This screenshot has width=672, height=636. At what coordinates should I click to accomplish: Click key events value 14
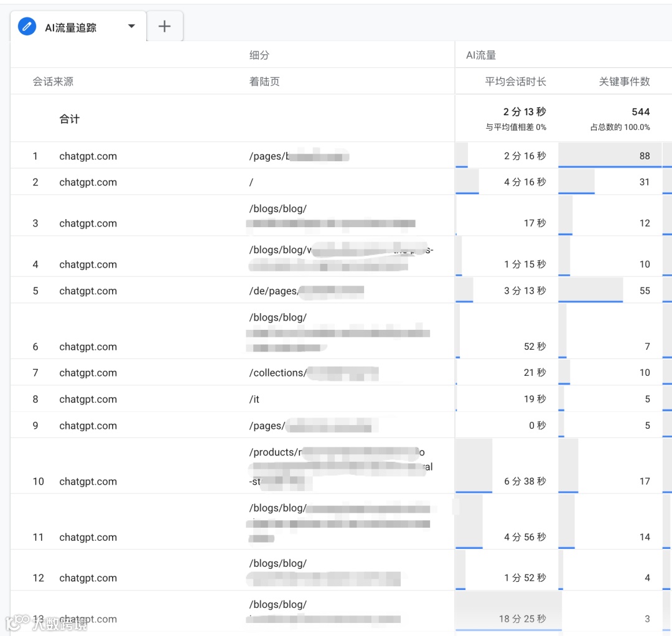point(645,537)
